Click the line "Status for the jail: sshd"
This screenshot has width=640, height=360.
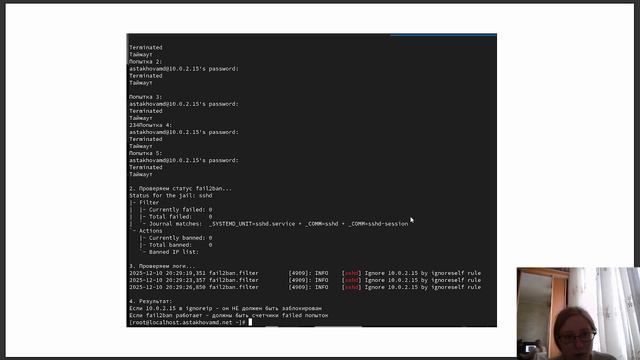(x=171, y=196)
